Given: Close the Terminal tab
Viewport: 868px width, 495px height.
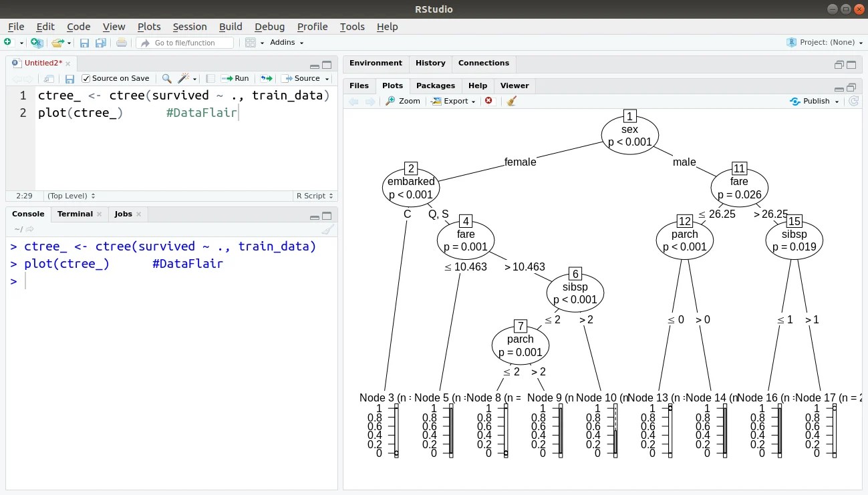Looking at the screenshot, I should [99, 214].
